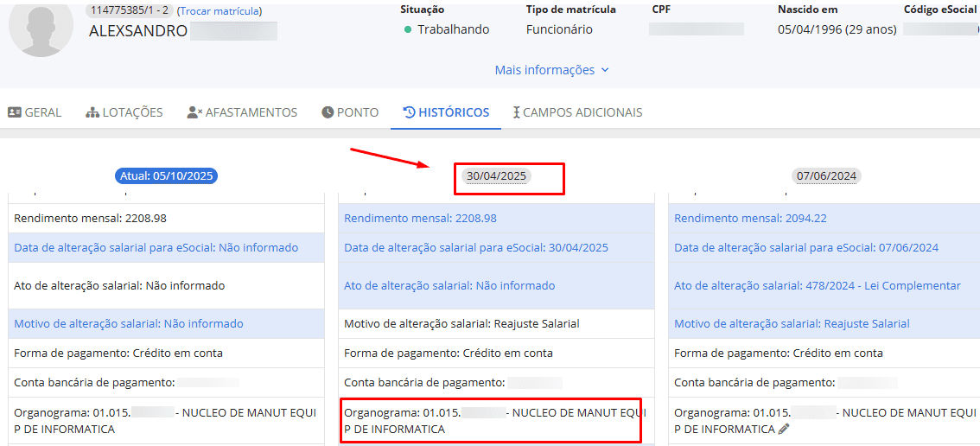Click the AFASTAMENTOS user-remove icon
The width and height of the screenshot is (980, 446).
[194, 112]
